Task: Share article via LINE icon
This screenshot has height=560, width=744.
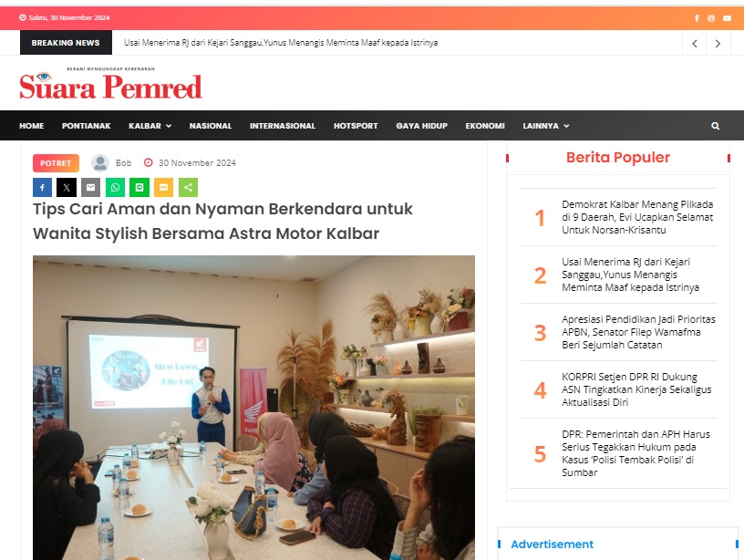Action: click(139, 188)
